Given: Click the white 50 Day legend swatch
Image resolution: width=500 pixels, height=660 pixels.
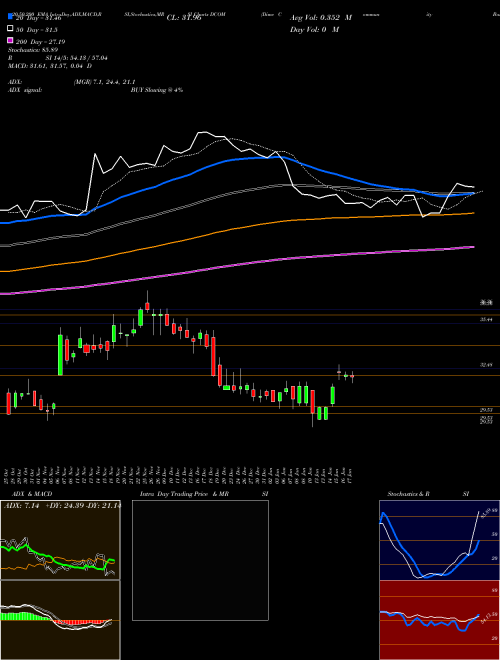Looking at the screenshot, I should pos(11,29).
